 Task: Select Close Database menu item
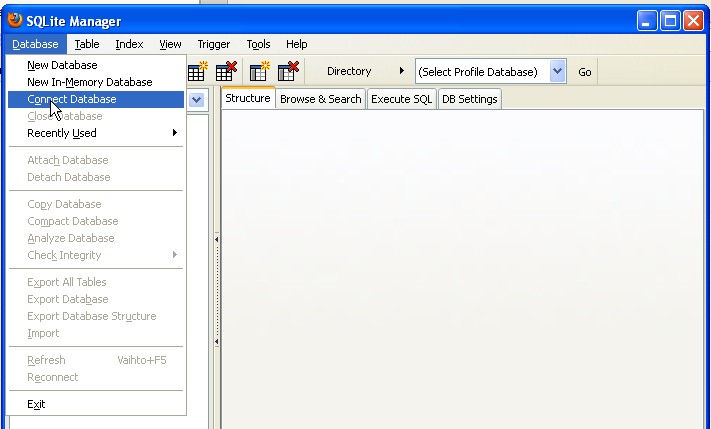coord(96,116)
